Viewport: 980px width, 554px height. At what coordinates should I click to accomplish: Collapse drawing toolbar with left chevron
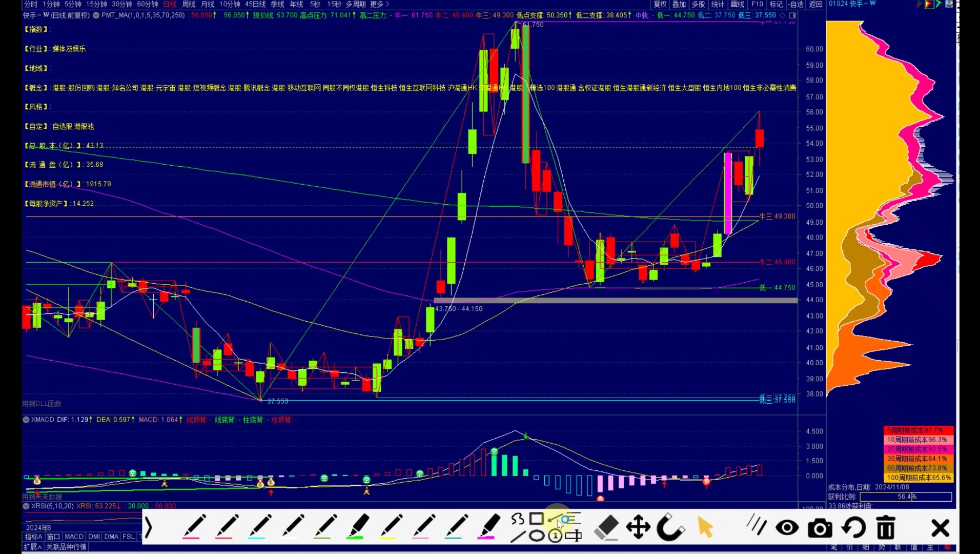[148, 527]
